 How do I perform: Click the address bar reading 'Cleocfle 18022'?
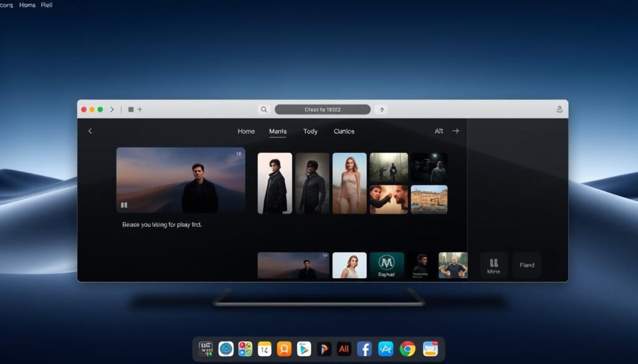coord(323,110)
